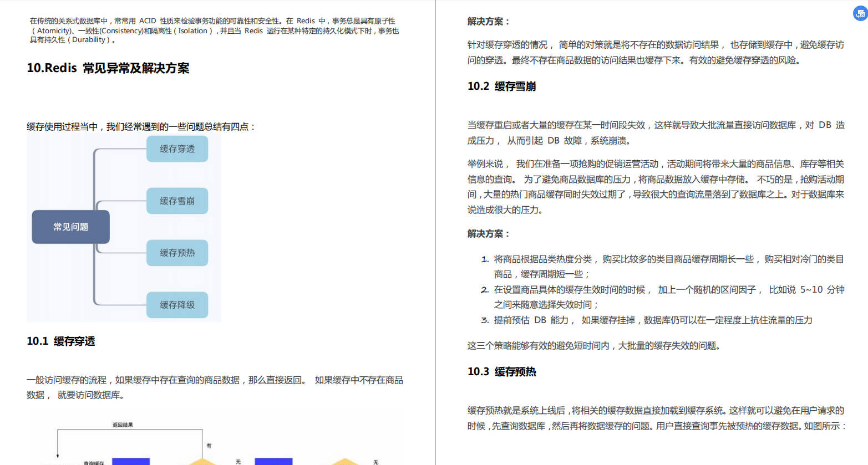This screenshot has width=868, height=465.
Task: Click the '缓存雪崩' node in the diagram
Action: [177, 201]
